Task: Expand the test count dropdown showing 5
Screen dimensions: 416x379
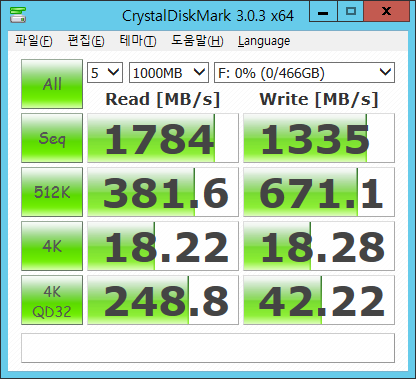Action: (x=105, y=72)
